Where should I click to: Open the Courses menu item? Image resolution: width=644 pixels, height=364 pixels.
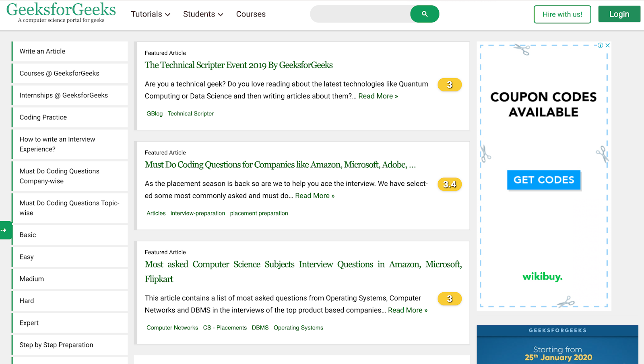(251, 14)
